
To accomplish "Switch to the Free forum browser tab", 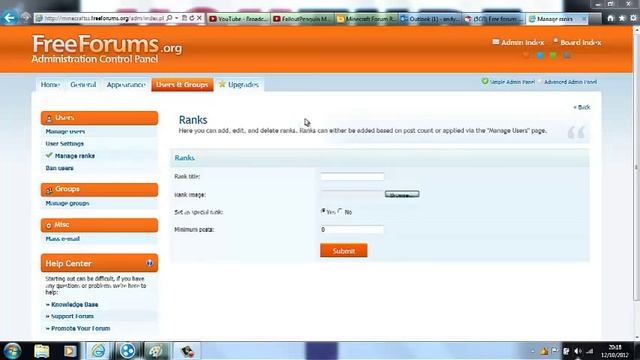I will 494,19.
